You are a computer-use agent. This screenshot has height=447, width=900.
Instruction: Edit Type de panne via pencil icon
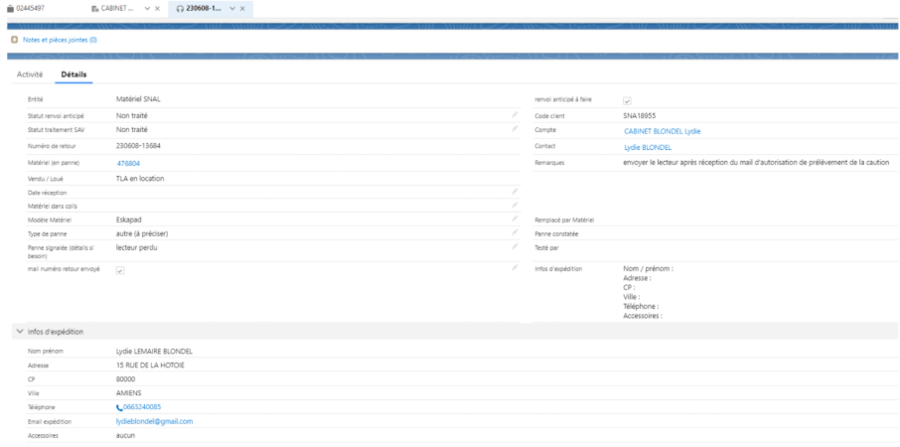[515, 232]
